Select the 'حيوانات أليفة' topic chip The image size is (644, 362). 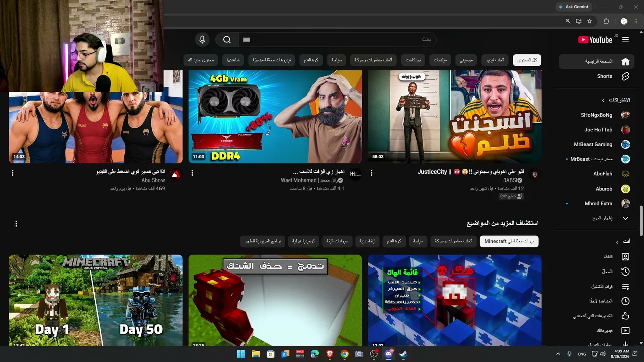coord(337,241)
